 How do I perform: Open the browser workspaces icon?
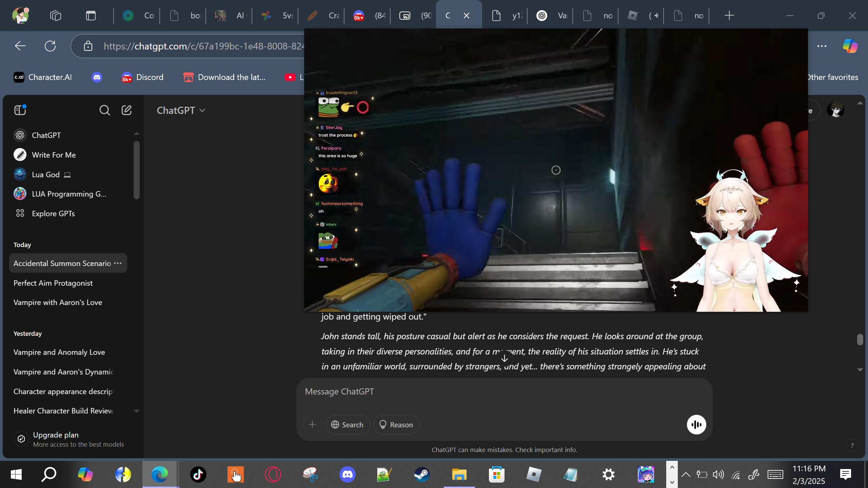[56, 16]
